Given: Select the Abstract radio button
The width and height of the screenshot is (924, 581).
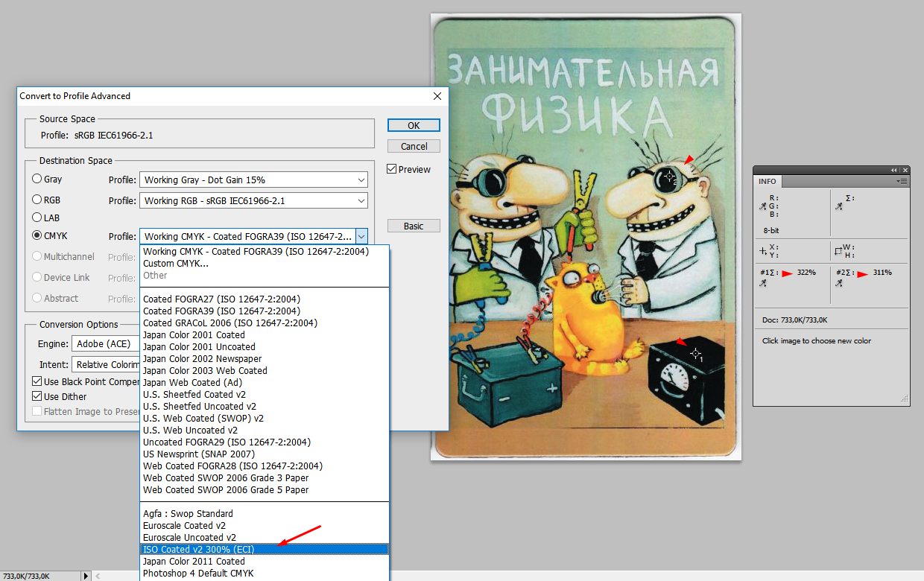Looking at the screenshot, I should 37,298.
